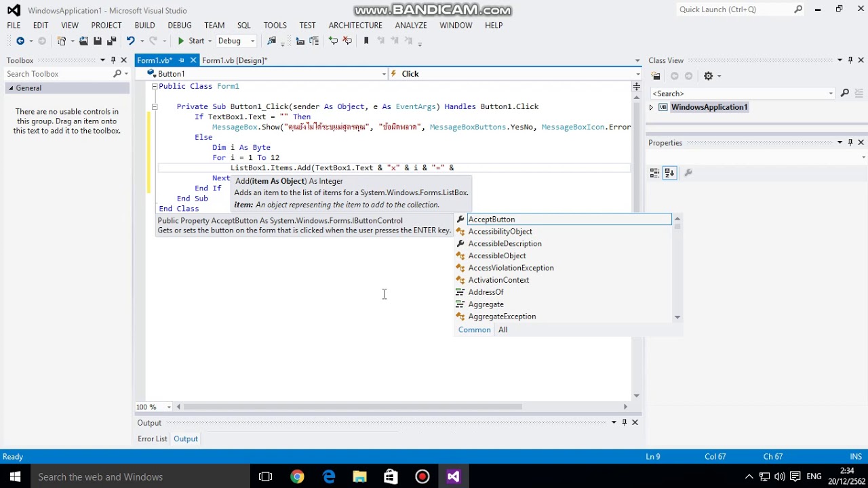Uncomment selected lines via toolbar icon
Screen dimensions: 868x488
tap(347, 41)
